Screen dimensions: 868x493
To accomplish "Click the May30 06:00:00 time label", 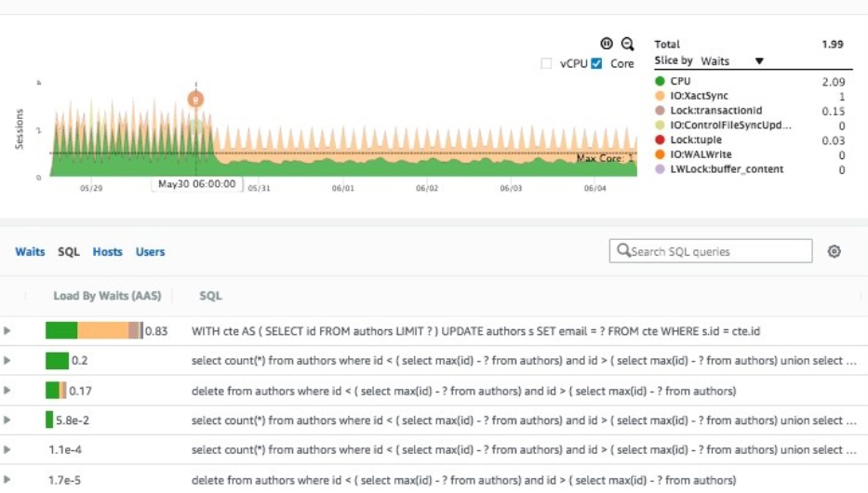I will 196,183.
